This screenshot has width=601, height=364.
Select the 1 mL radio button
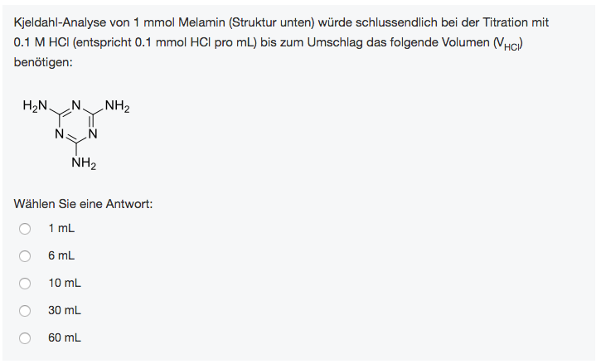pyautogui.click(x=25, y=229)
